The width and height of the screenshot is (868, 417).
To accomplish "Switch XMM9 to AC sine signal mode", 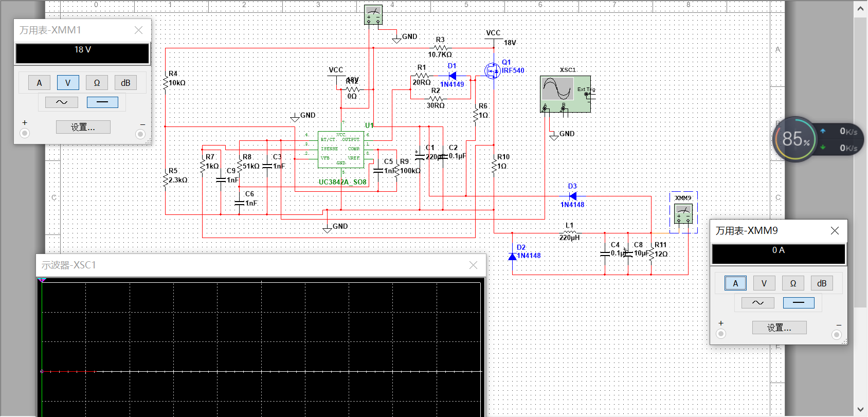I will tap(758, 302).
